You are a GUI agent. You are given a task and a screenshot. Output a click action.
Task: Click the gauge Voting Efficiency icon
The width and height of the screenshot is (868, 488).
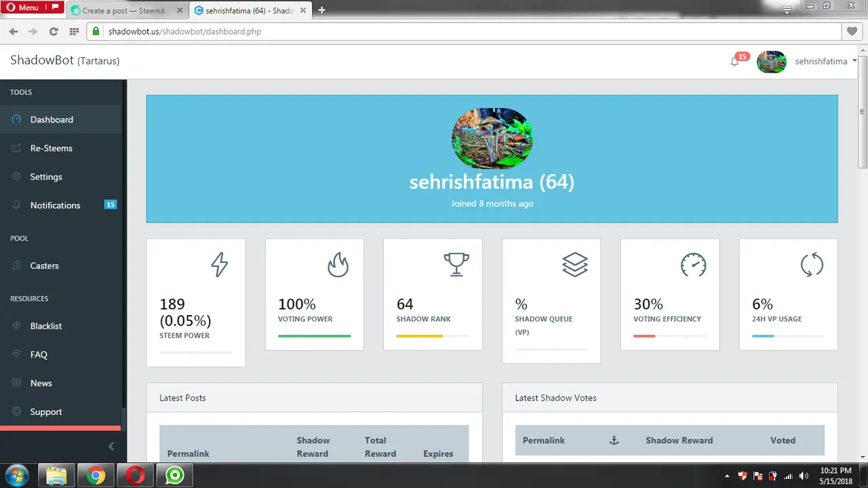pyautogui.click(x=694, y=264)
